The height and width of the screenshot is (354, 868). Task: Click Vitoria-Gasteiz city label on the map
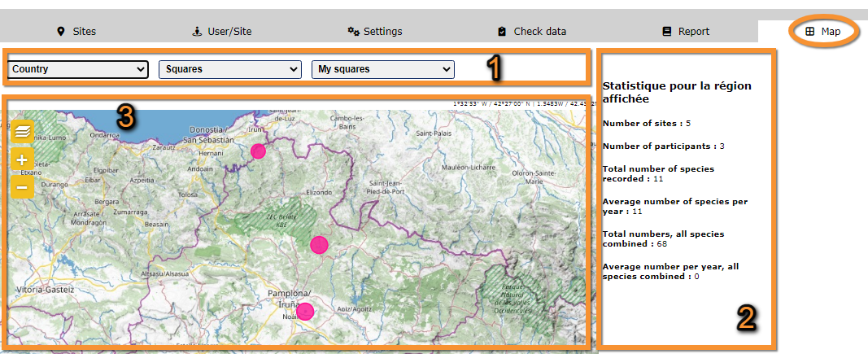(39, 289)
